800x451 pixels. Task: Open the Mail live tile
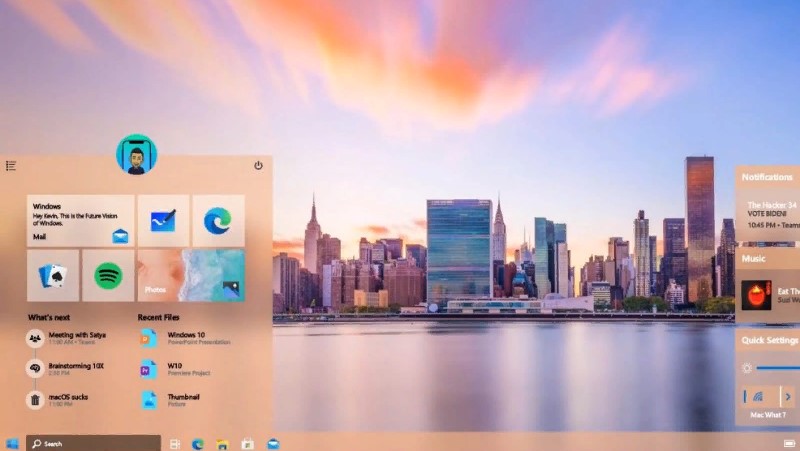coord(80,221)
